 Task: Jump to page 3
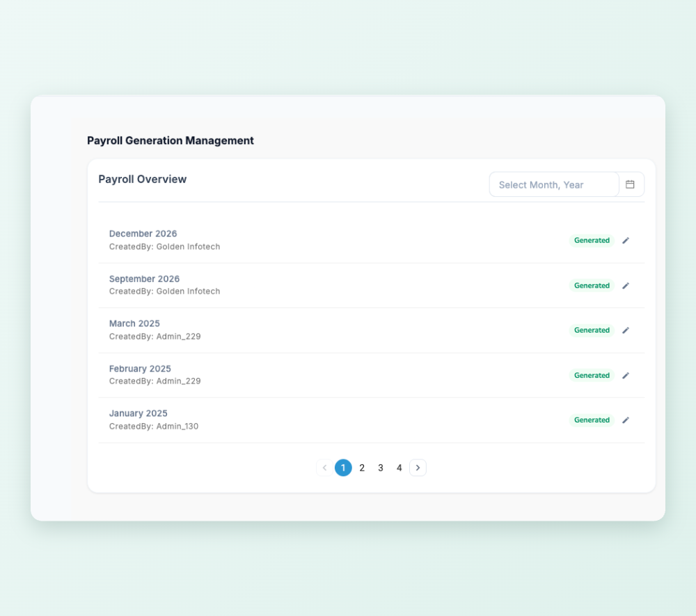pyautogui.click(x=381, y=468)
